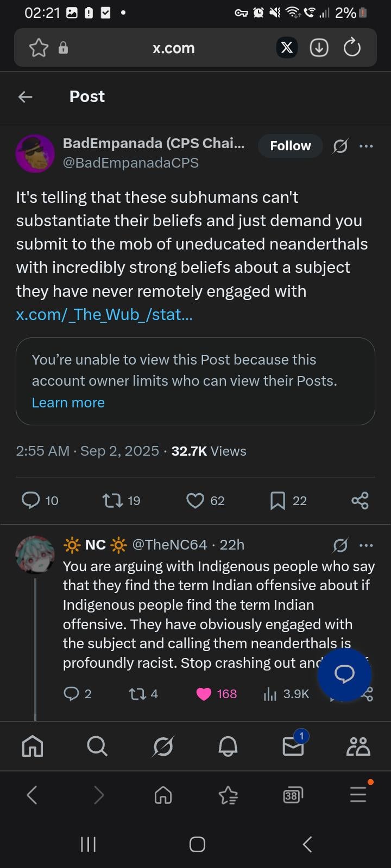Open the X app icon in address bar
The width and height of the screenshot is (391, 868).
click(x=287, y=48)
